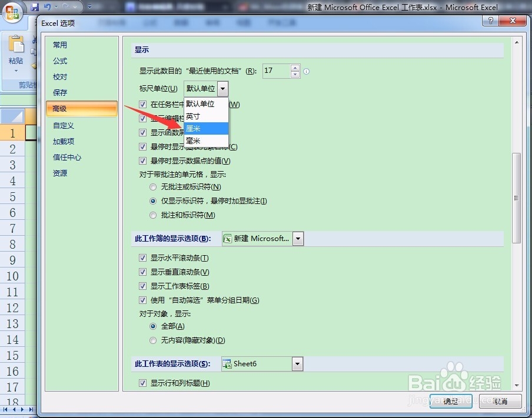
Task: Select row header 5 in worksheet
Action: pyautogui.click(x=12, y=196)
